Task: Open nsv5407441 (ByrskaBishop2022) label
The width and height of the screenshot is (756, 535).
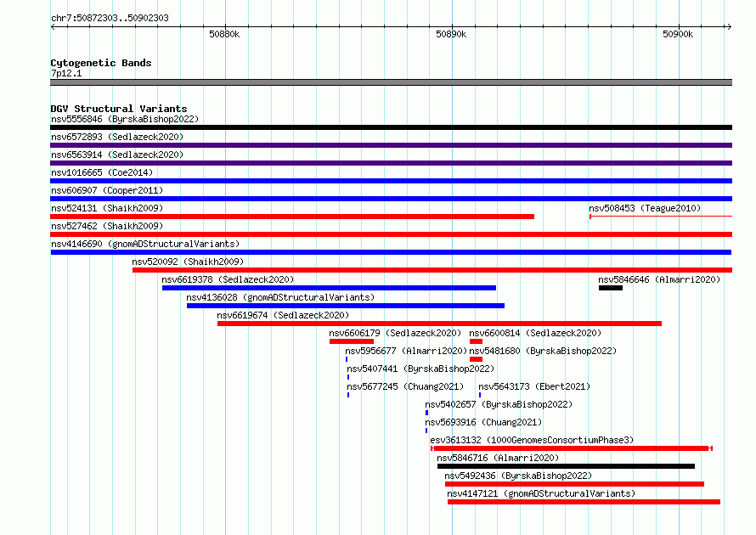Action: pos(420,369)
